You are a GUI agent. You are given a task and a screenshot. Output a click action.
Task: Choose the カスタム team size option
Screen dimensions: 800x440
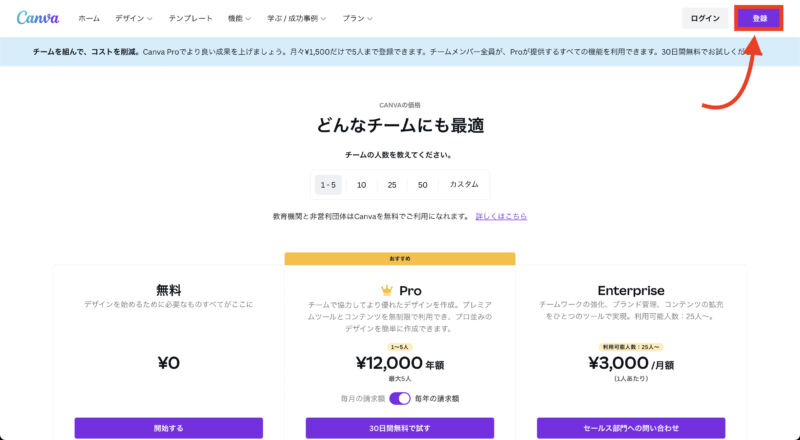pos(464,184)
